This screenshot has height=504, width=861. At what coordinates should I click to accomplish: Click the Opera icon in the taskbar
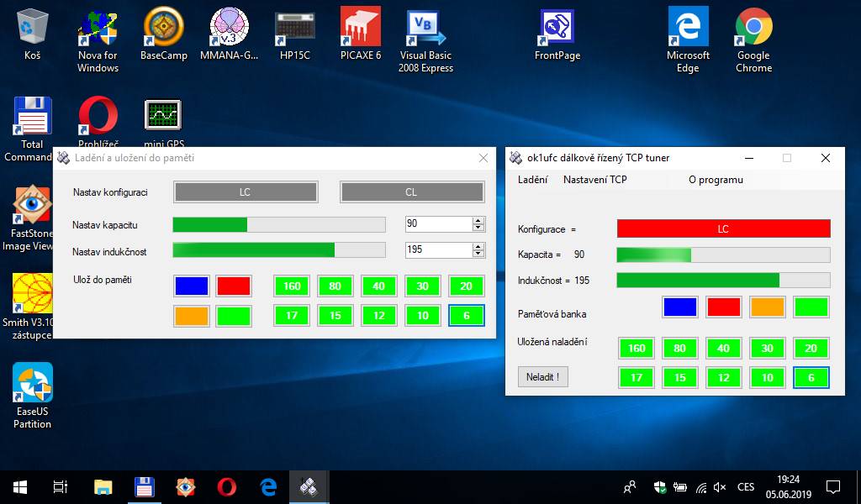point(226,486)
